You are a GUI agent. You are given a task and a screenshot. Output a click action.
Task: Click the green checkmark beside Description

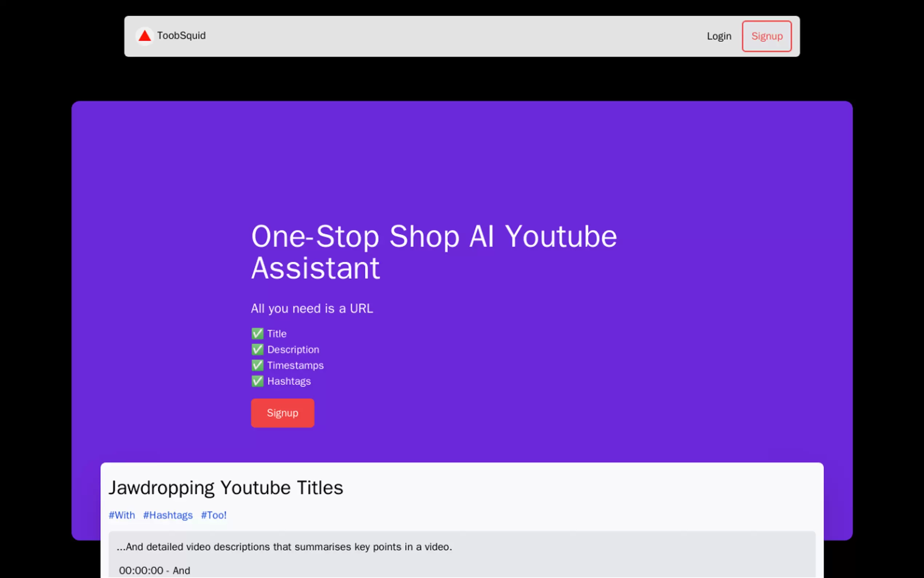[x=258, y=349]
